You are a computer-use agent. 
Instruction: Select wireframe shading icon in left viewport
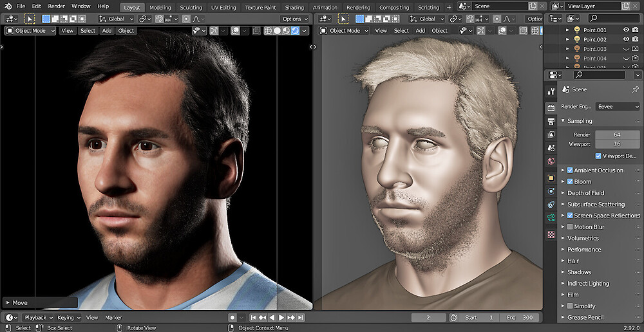pyautogui.click(x=268, y=31)
